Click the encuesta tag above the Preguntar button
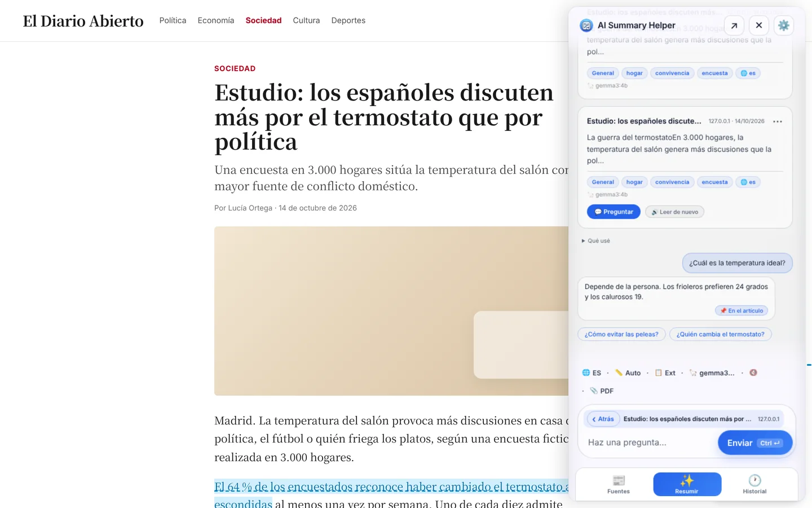The height and width of the screenshot is (508, 812). tap(714, 182)
